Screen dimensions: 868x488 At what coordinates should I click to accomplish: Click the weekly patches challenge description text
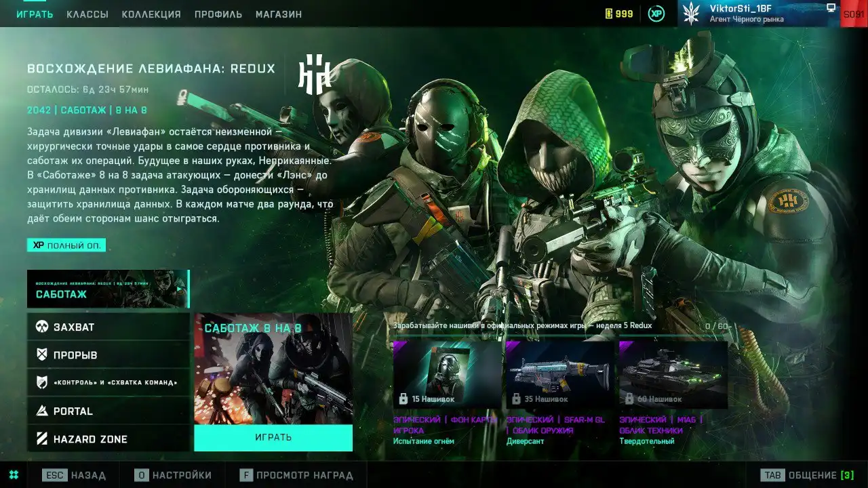pos(523,325)
